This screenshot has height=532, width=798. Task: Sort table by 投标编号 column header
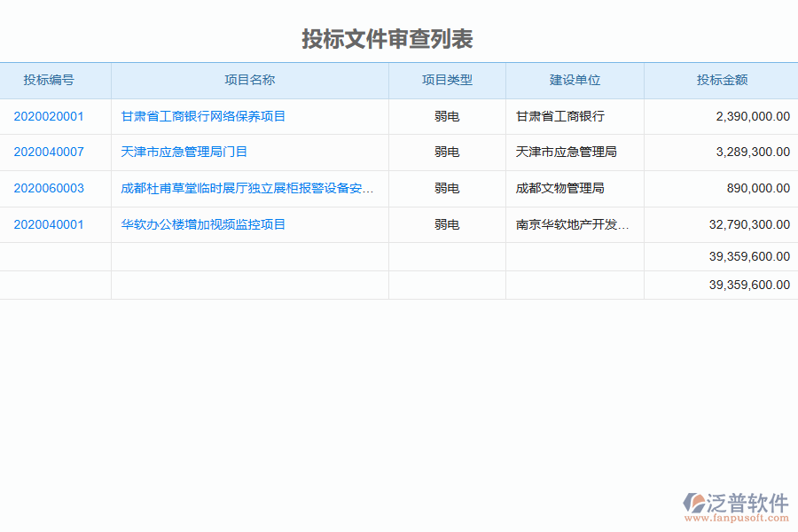coord(47,80)
